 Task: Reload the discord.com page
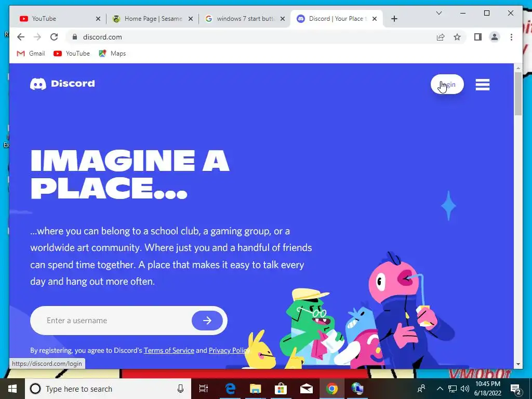pyautogui.click(x=54, y=37)
